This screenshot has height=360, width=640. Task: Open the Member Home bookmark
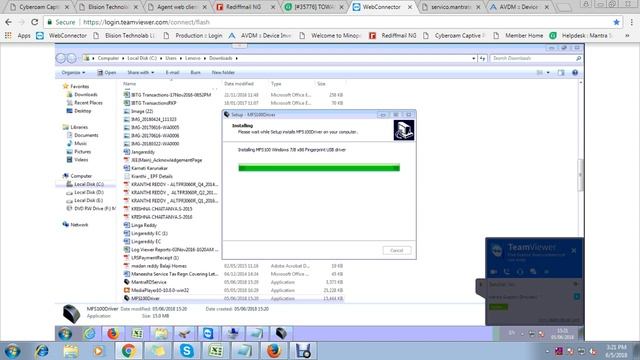click(x=518, y=36)
